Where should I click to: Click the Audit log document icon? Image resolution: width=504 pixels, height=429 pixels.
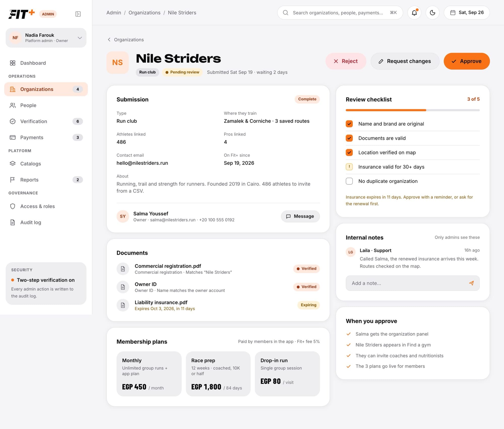13,222
